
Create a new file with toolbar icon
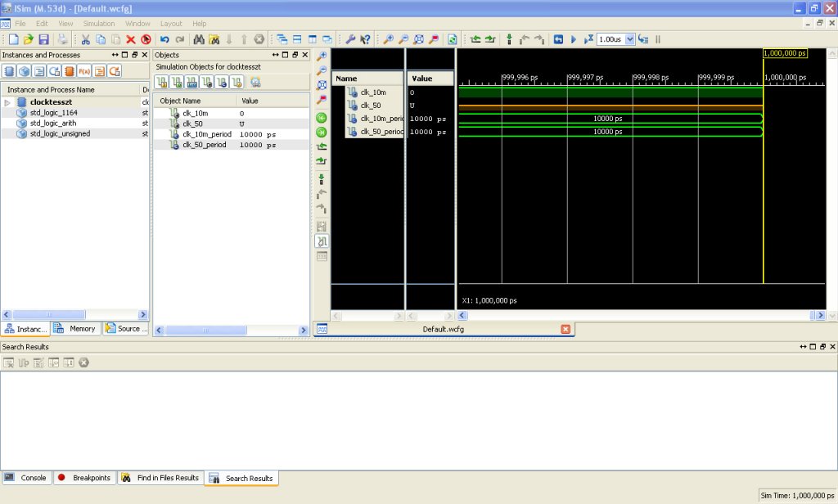(13, 39)
